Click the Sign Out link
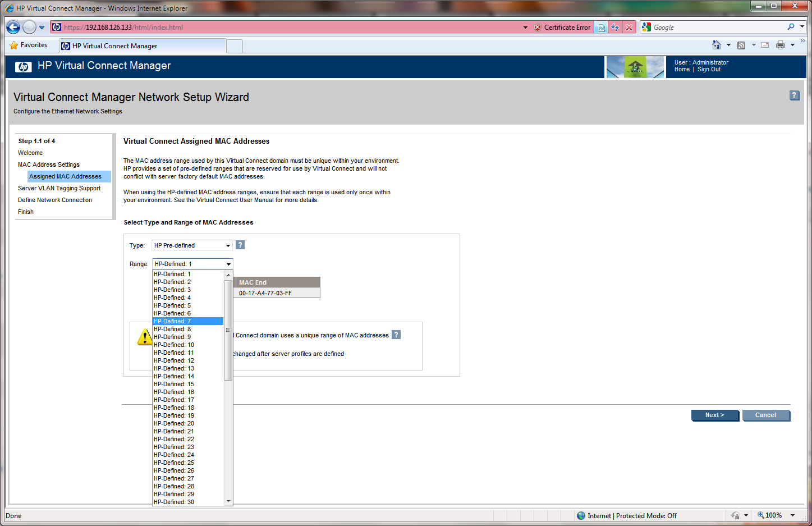 pyautogui.click(x=709, y=70)
